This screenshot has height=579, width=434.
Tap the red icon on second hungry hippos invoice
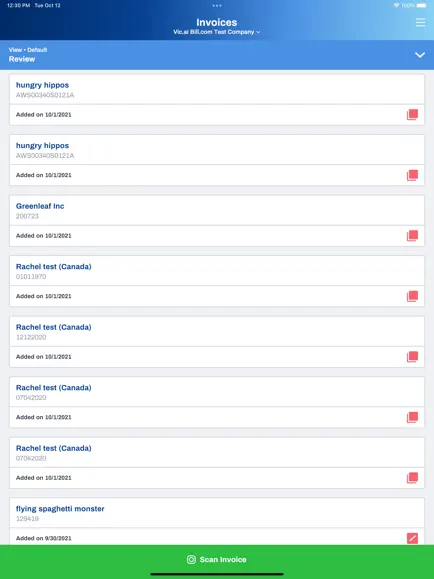pyautogui.click(x=412, y=175)
